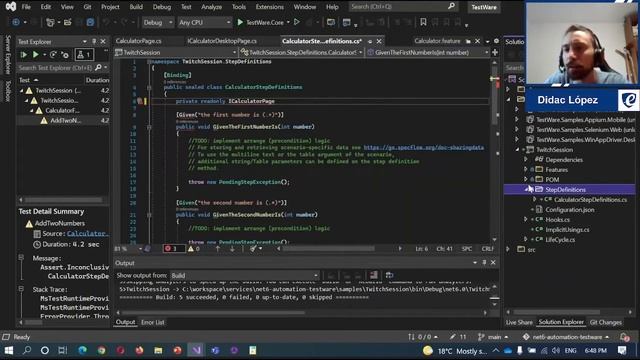Viewport: 640px width, 360px height.
Task: Open the Extensions menu
Action: tap(269, 7)
